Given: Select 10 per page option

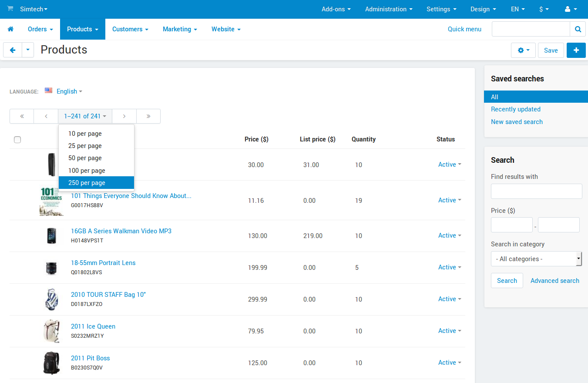Looking at the screenshot, I should [x=96, y=134].
